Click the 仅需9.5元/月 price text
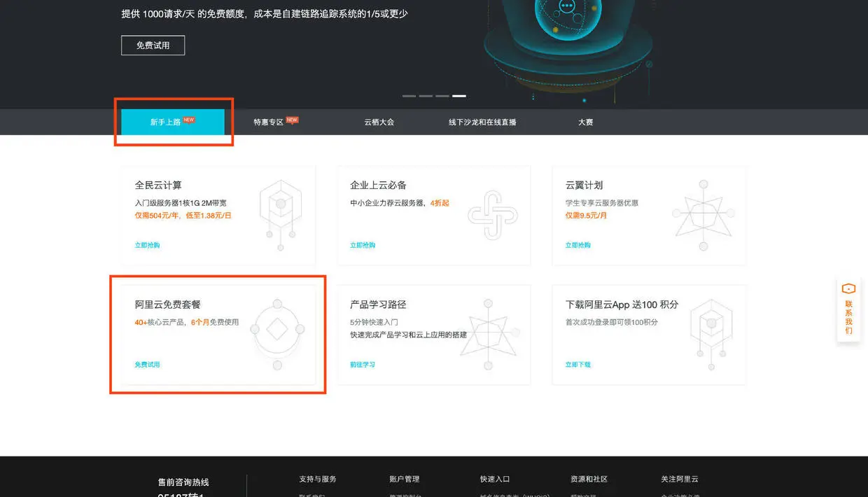Screen dimensions: 868x497 [586, 216]
